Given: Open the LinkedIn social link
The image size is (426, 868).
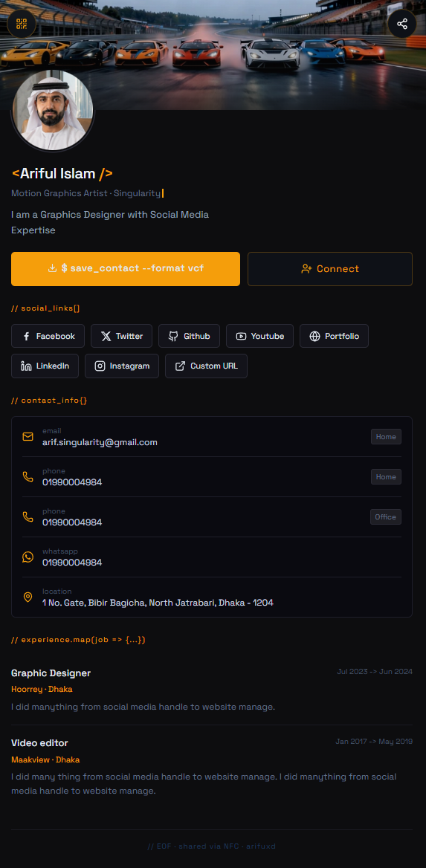Looking at the screenshot, I should [x=45, y=366].
